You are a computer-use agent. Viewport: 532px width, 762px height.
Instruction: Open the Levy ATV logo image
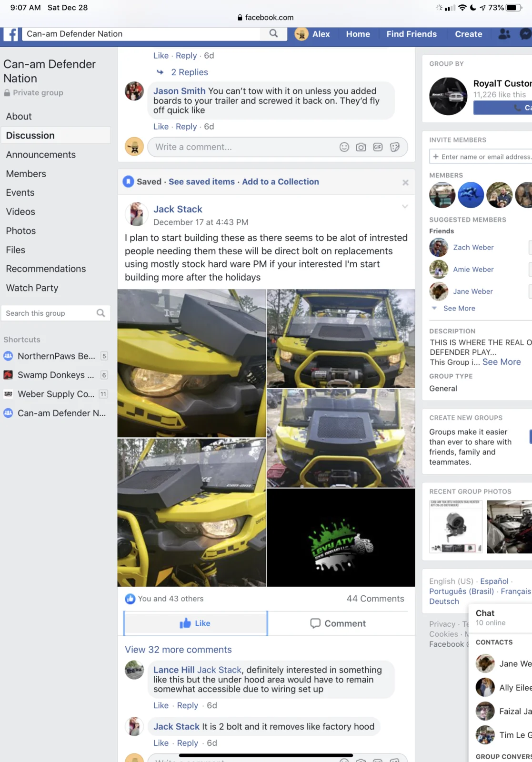[341, 538]
